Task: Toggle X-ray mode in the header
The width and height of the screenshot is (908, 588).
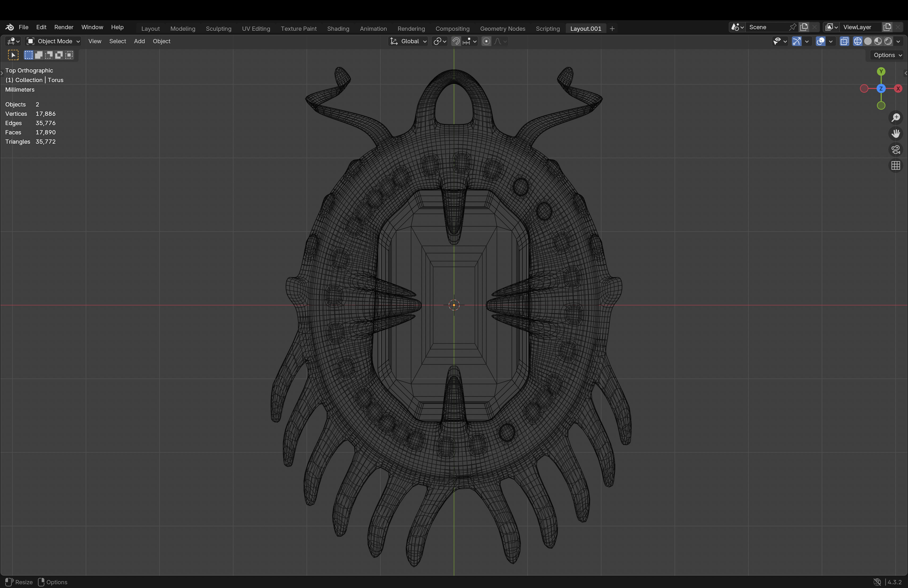Action: [x=844, y=41]
